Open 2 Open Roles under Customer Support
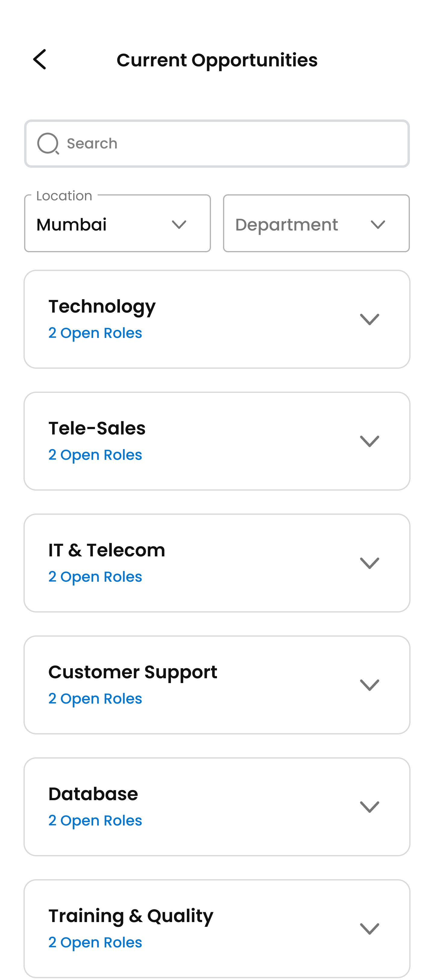The image size is (434, 980). (95, 698)
